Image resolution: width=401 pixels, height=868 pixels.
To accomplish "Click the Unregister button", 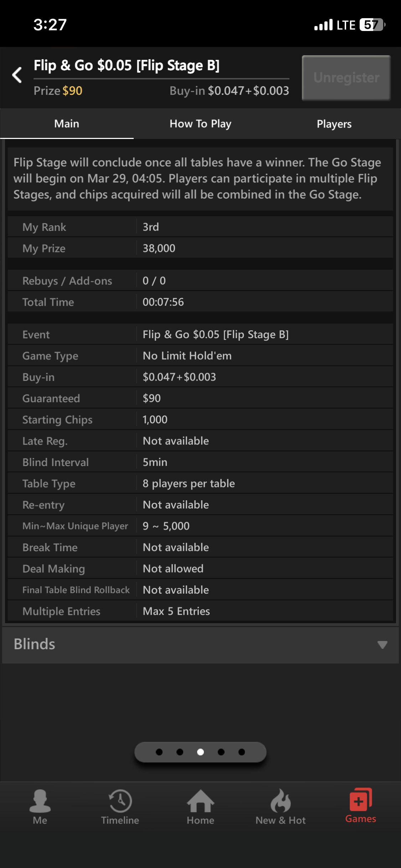I will pos(346,78).
